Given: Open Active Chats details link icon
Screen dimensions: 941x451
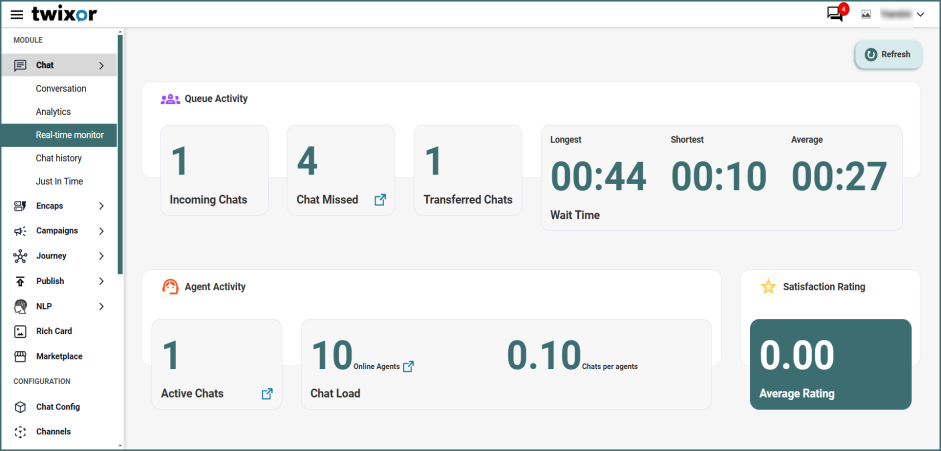Looking at the screenshot, I should (267, 394).
